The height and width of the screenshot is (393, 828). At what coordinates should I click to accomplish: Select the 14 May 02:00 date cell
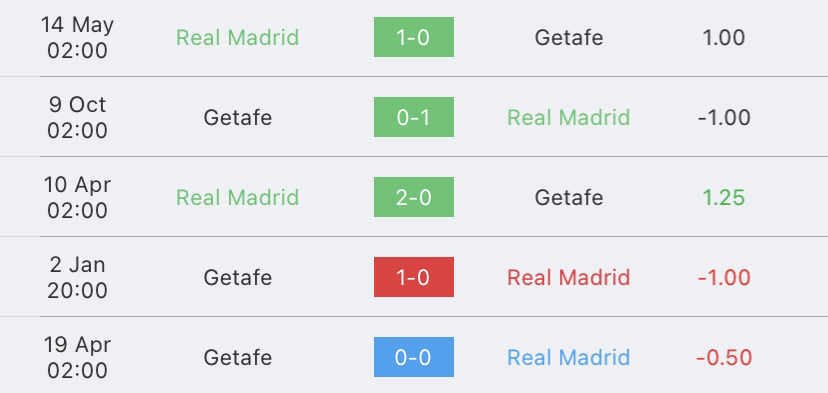(77, 38)
